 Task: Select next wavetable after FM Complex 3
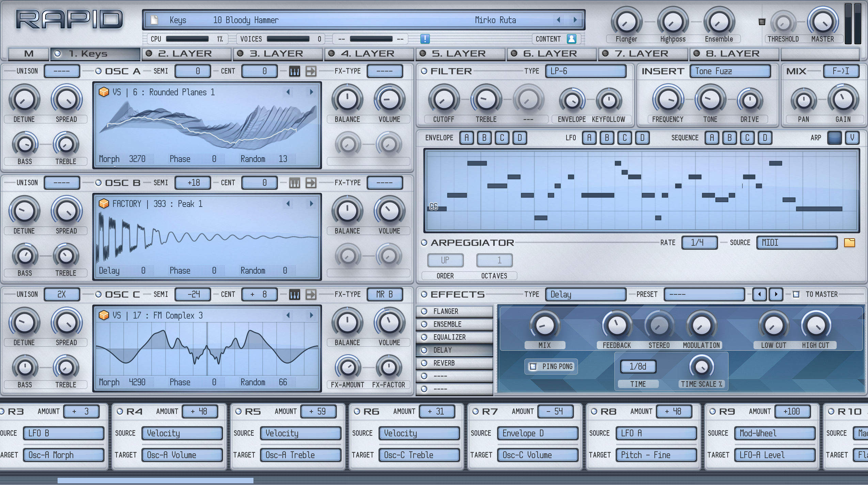point(311,315)
